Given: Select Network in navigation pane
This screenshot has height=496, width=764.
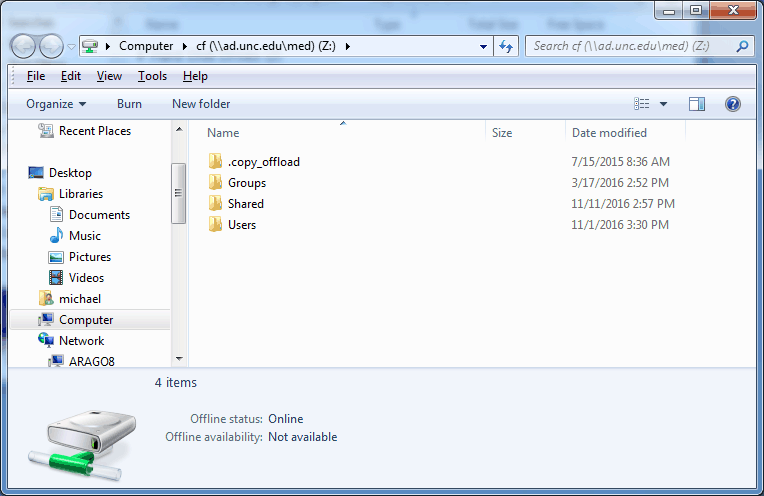Looking at the screenshot, I should [x=81, y=341].
